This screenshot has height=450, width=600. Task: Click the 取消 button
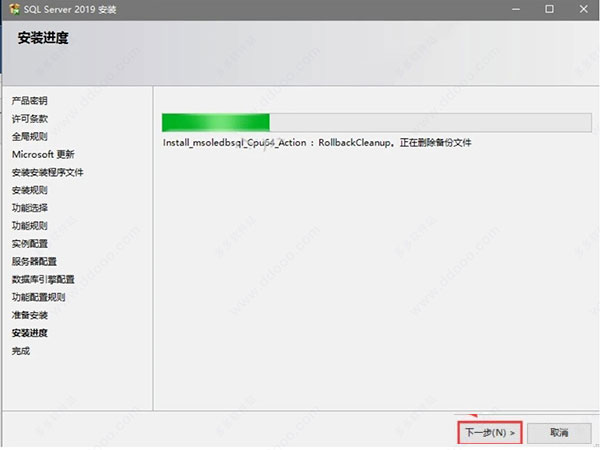pos(559,433)
